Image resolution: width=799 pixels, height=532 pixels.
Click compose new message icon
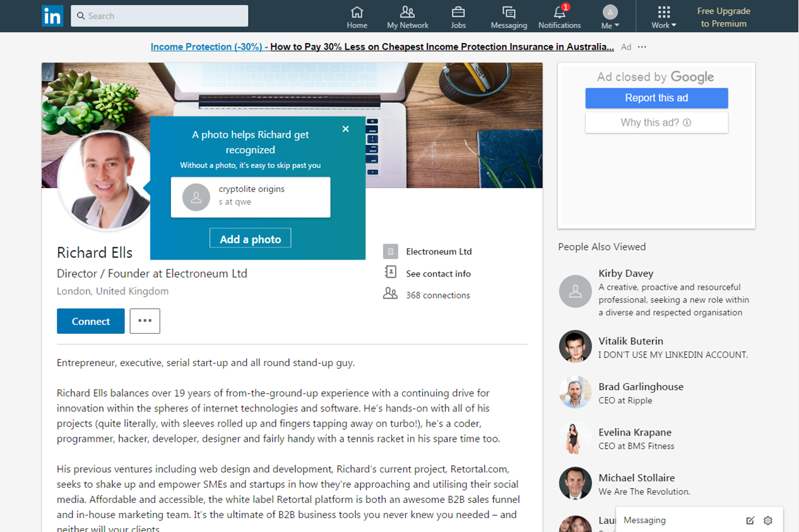(750, 521)
